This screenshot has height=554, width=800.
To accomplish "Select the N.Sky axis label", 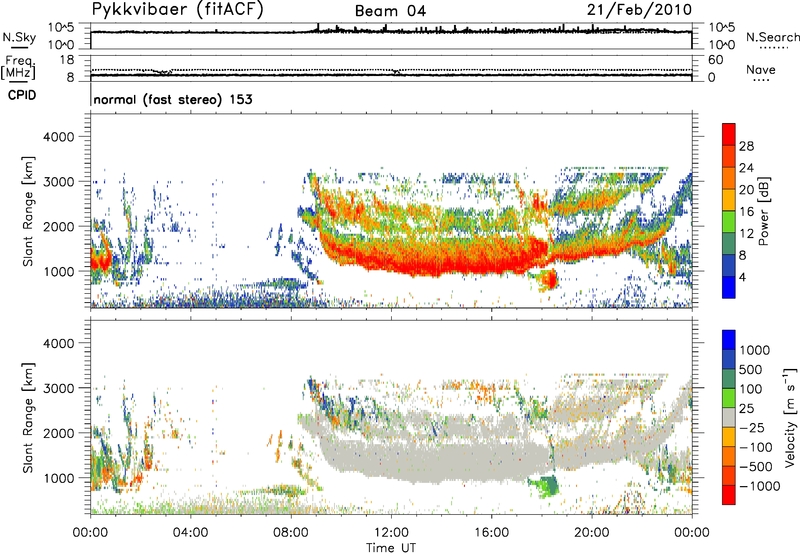I will click(x=19, y=38).
